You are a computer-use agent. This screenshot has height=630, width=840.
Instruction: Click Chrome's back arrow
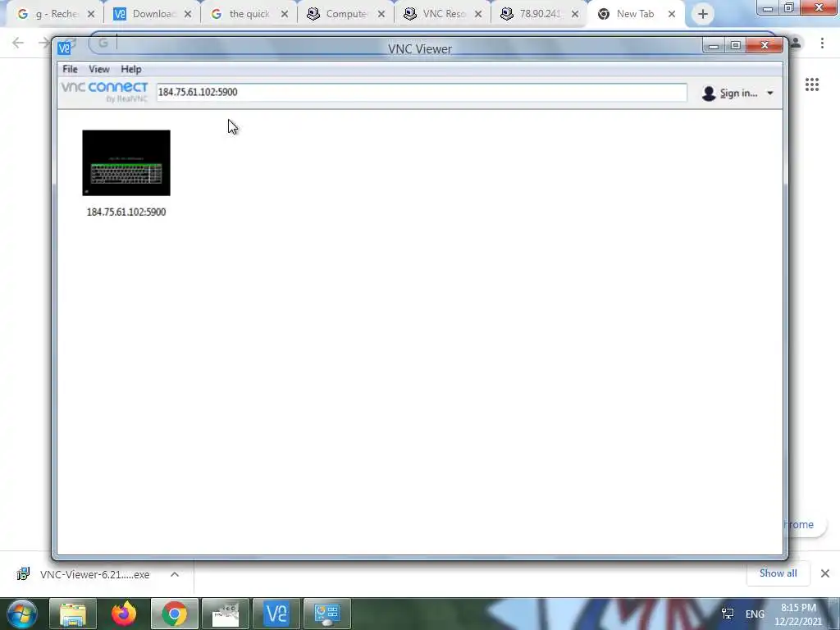[18, 43]
